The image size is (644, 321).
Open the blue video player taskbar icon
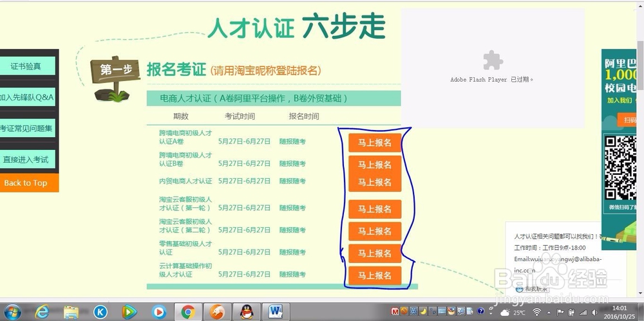pos(159,313)
